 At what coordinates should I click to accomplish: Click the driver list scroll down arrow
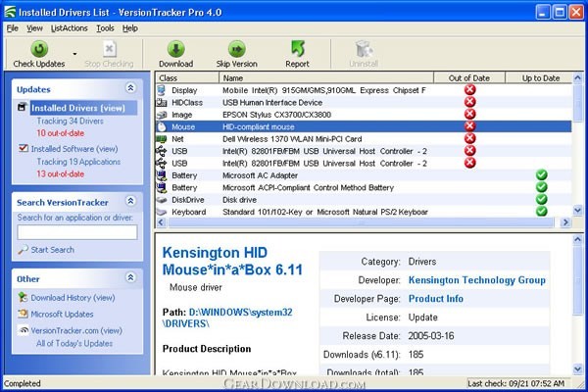click(x=577, y=211)
